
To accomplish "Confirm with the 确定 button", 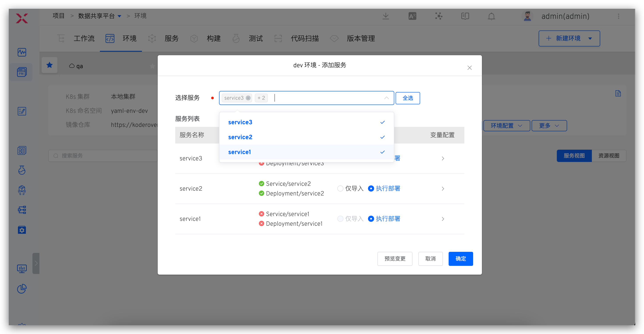I will pyautogui.click(x=460, y=259).
